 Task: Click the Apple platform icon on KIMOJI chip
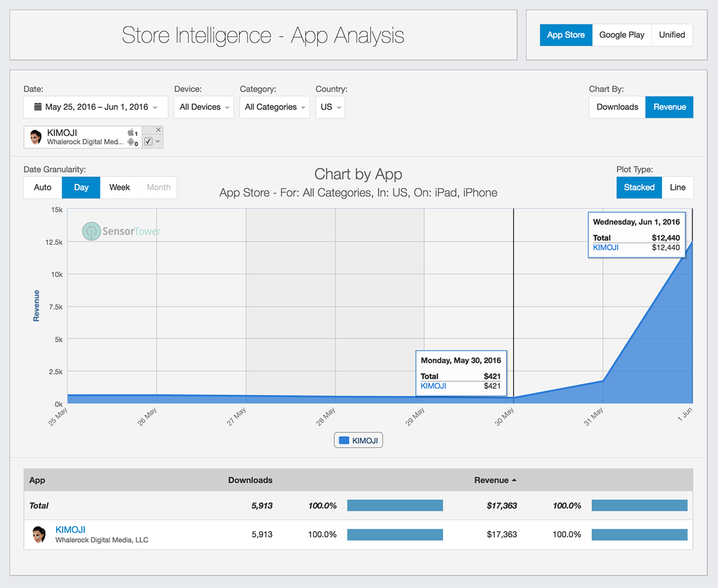pyautogui.click(x=131, y=133)
